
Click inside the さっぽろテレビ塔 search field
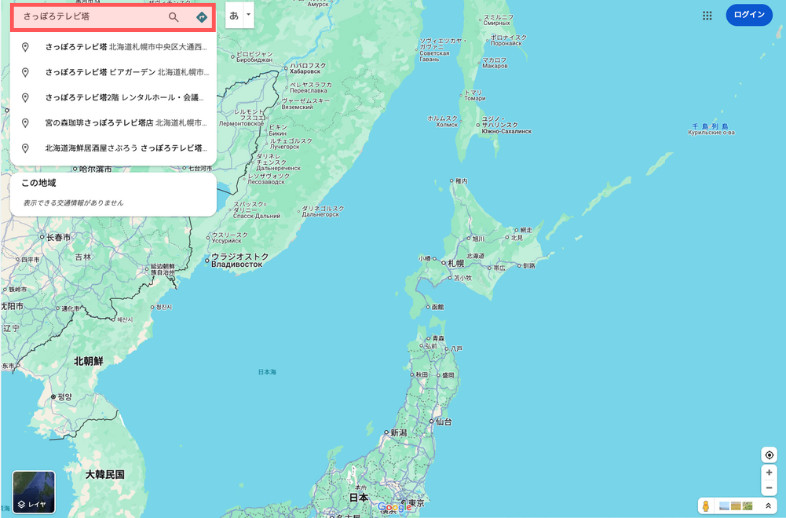coord(90,17)
